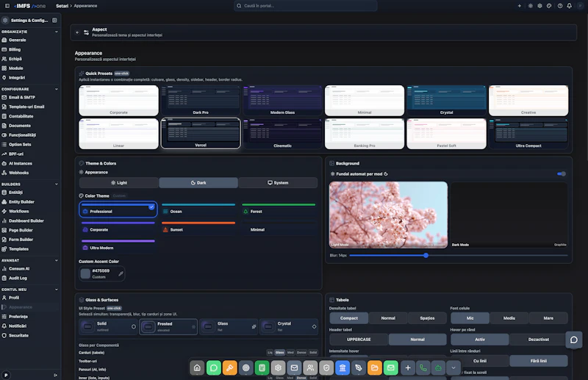This screenshot has height=380, width=588.
Task: Toggle the sidebar panel icon at top left
Action: [7, 6]
